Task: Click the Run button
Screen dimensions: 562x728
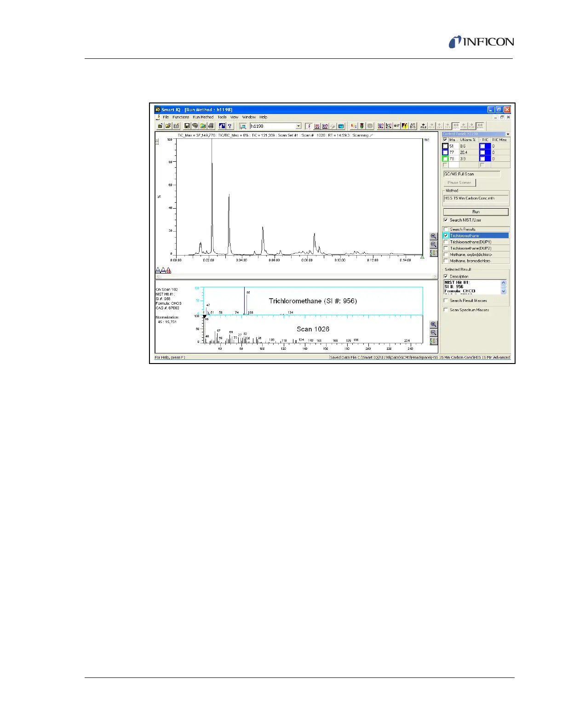Action: coord(476,212)
